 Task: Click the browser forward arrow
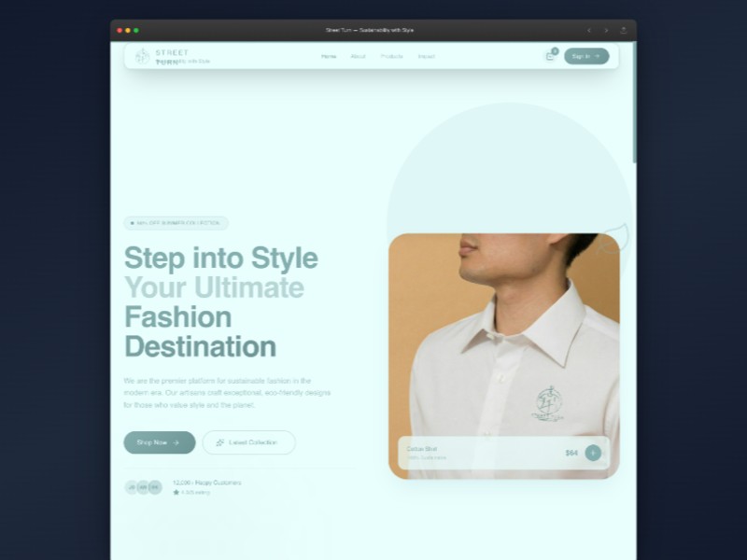pyautogui.click(x=606, y=30)
